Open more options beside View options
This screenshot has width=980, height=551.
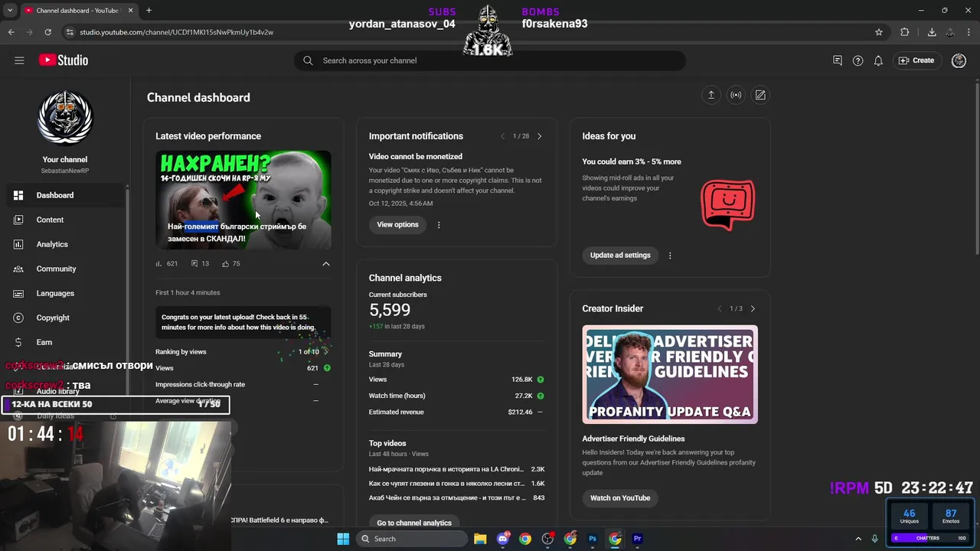point(439,225)
